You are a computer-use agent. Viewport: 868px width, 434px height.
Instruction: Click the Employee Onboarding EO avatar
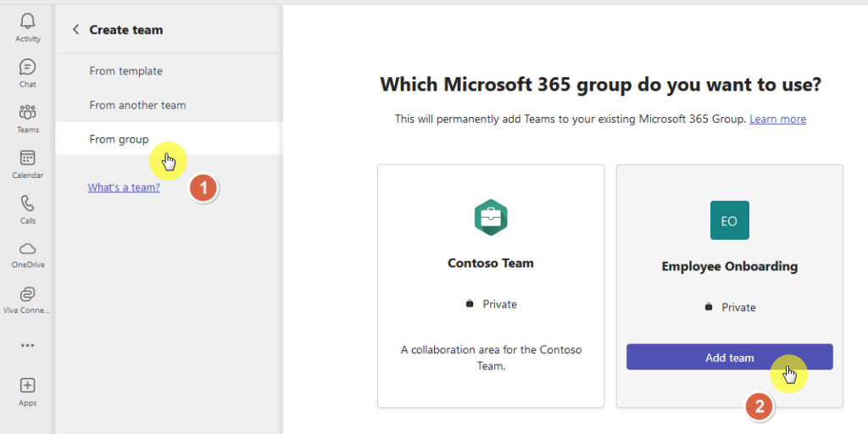[x=730, y=220]
